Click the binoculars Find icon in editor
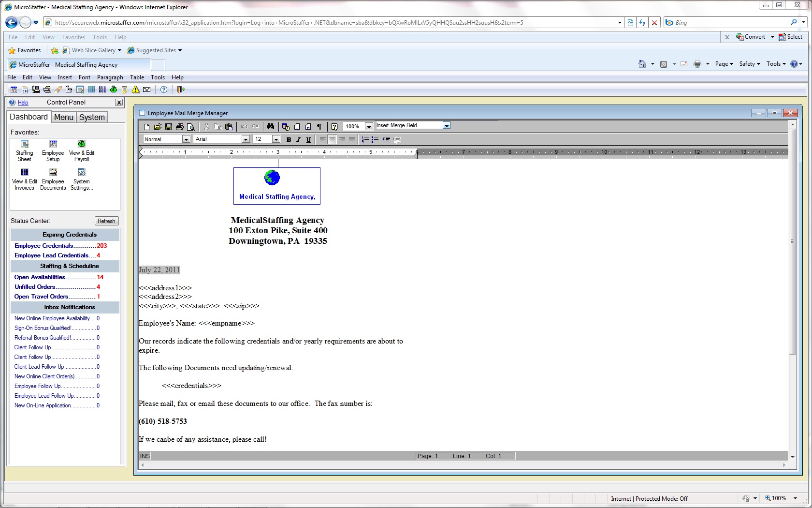Viewport: 812px width, 508px height. pos(270,127)
